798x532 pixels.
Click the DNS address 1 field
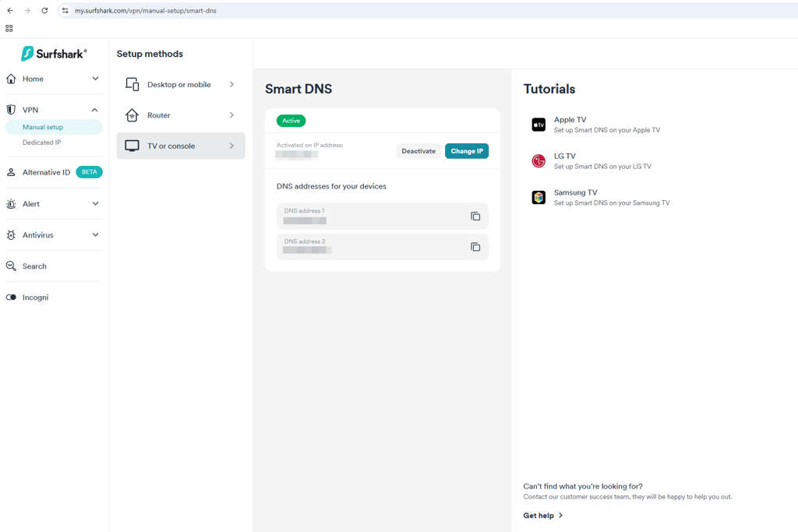(x=383, y=217)
